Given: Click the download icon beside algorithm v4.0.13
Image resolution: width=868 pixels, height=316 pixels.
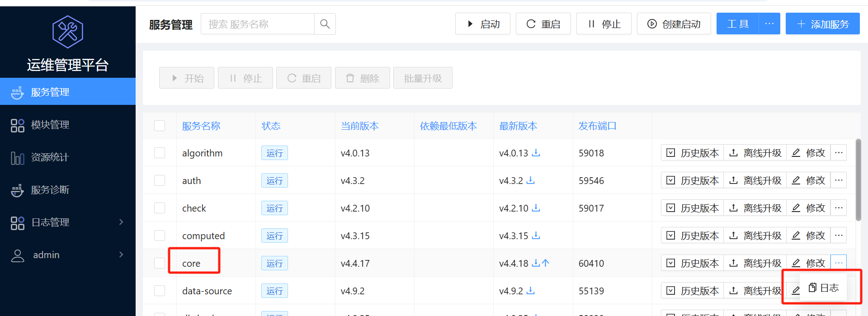Looking at the screenshot, I should (536, 153).
